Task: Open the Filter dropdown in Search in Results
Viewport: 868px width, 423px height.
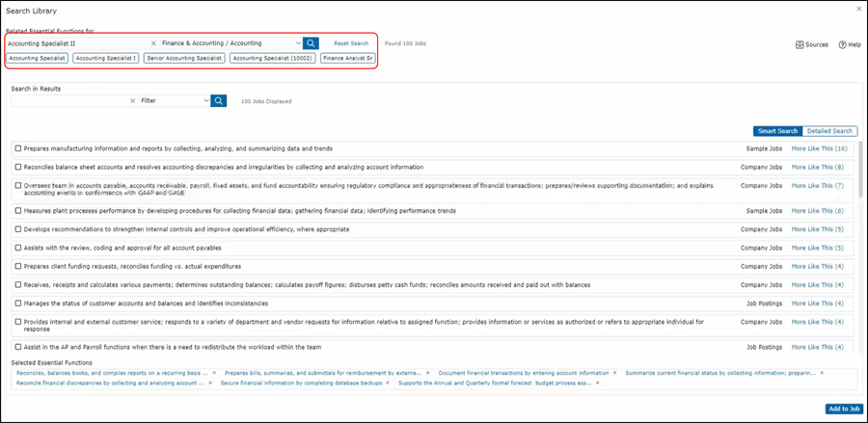Action: [x=174, y=100]
